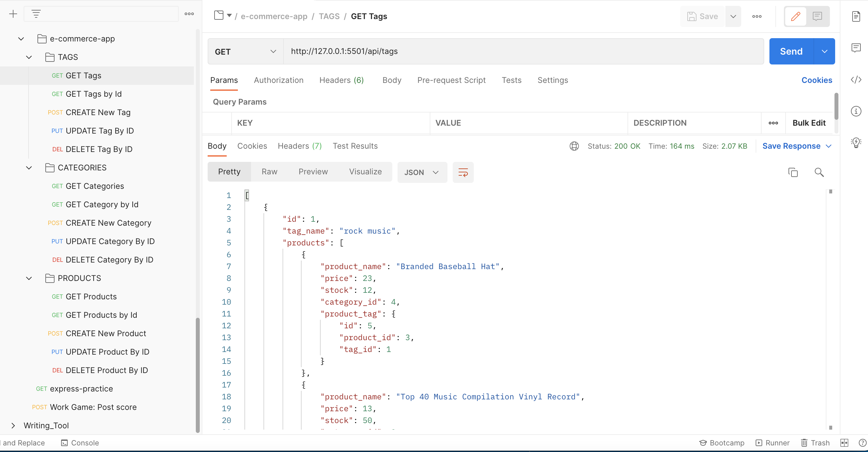
Task: Switch response view to Raw
Action: [269, 171]
